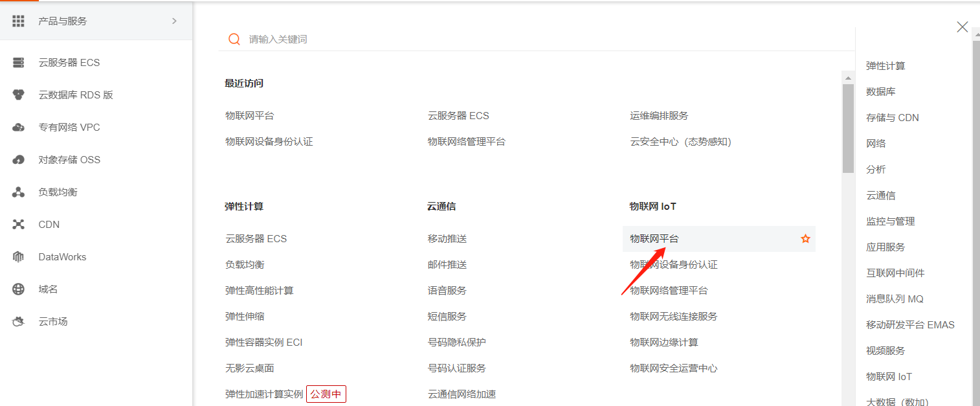The image size is (980, 406).
Task: Click the OSS object storage icon
Action: pyautogui.click(x=18, y=160)
